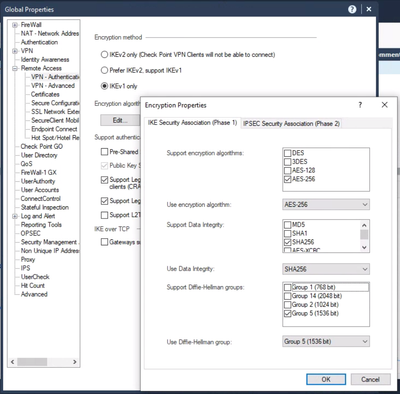Expand the Log and Alert node
The width and height of the screenshot is (400, 394).
[x=15, y=216]
